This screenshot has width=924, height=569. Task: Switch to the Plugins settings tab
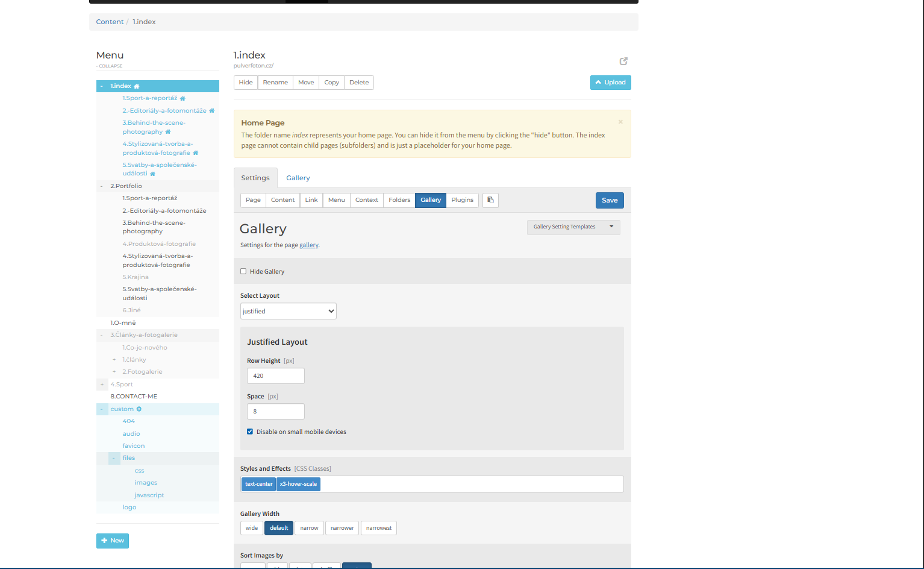(x=463, y=200)
